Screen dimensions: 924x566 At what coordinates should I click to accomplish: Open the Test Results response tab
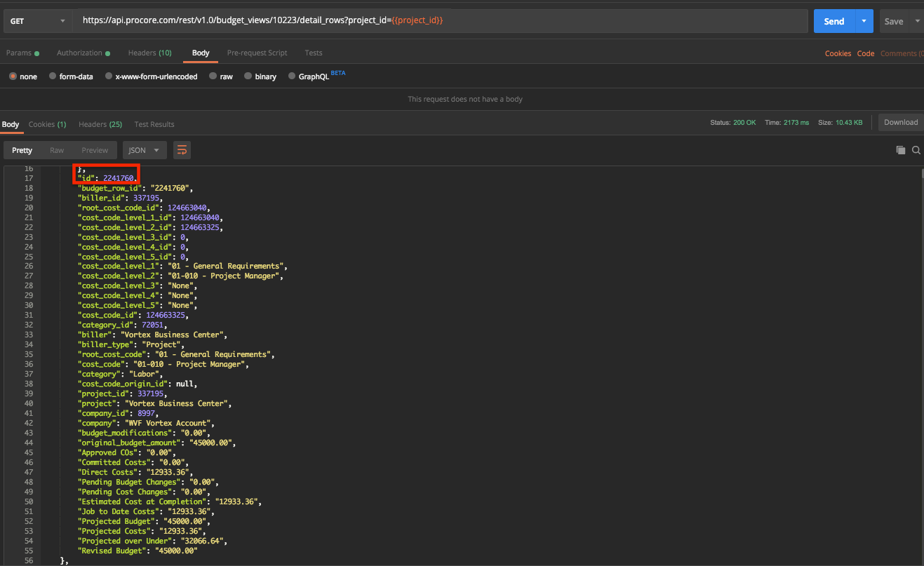coord(154,124)
